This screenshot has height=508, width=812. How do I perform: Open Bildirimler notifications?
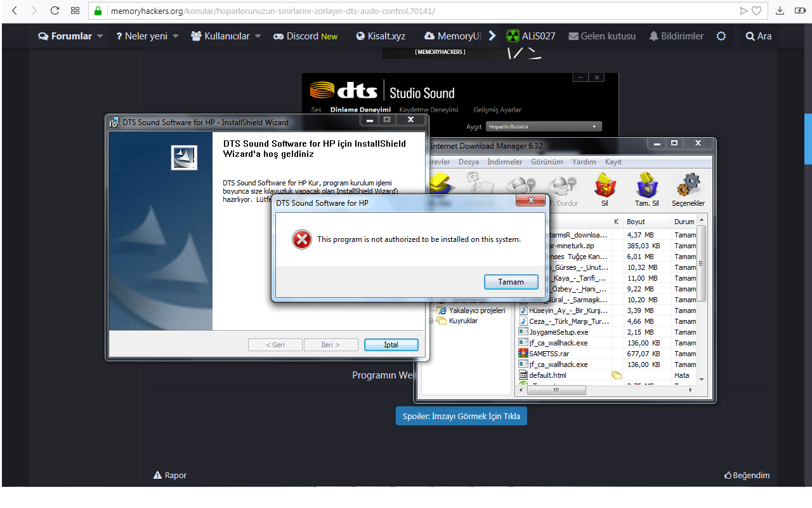click(x=676, y=36)
